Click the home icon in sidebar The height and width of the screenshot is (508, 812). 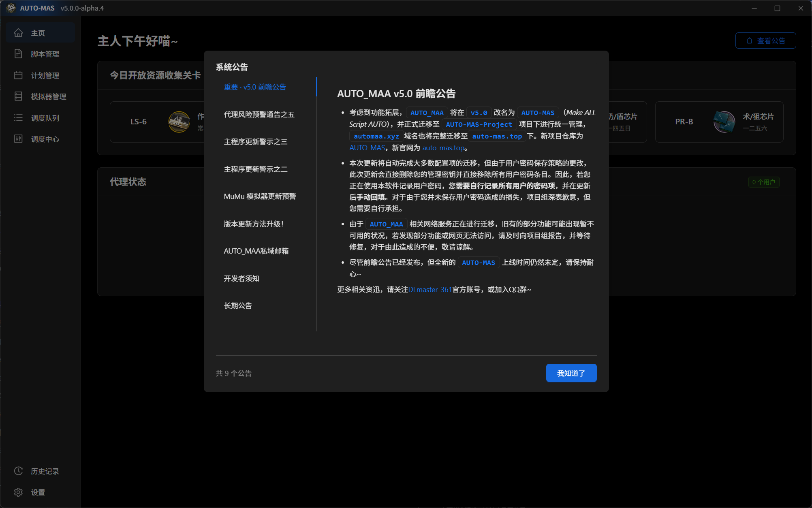click(18, 33)
